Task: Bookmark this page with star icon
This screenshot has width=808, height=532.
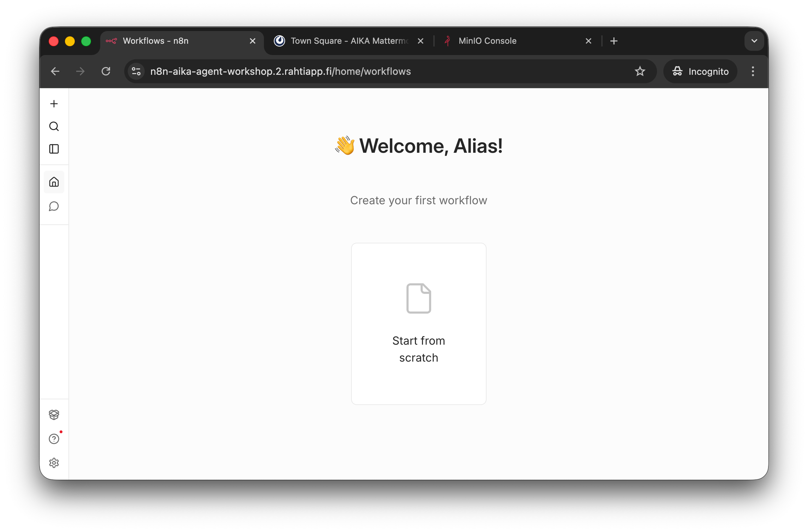Action: tap(640, 71)
